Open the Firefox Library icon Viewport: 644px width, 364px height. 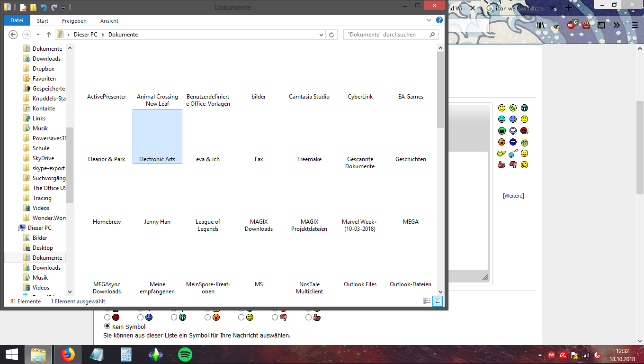point(540,25)
